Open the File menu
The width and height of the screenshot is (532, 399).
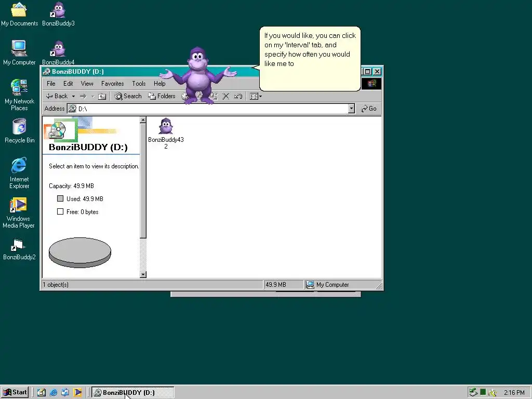click(51, 84)
